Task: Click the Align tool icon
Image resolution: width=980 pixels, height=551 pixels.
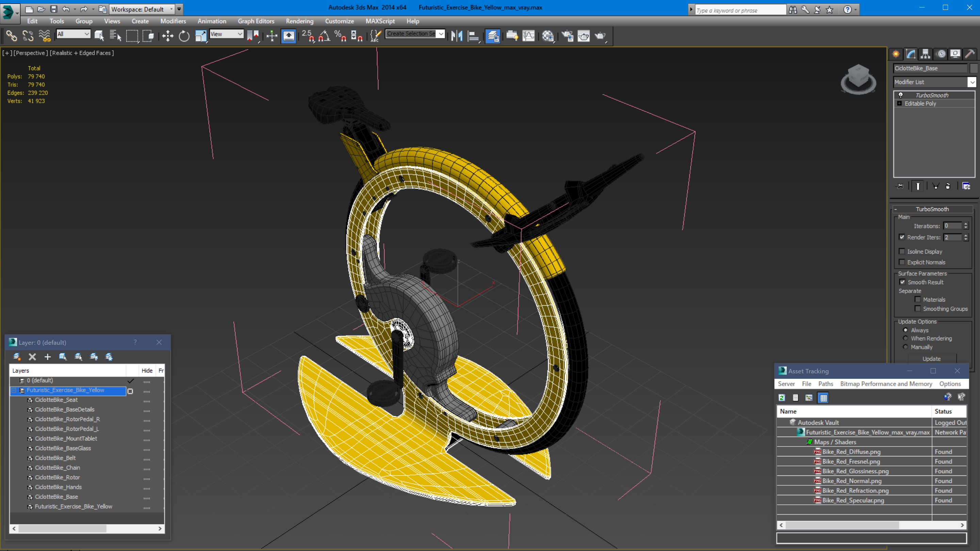Action: [473, 36]
